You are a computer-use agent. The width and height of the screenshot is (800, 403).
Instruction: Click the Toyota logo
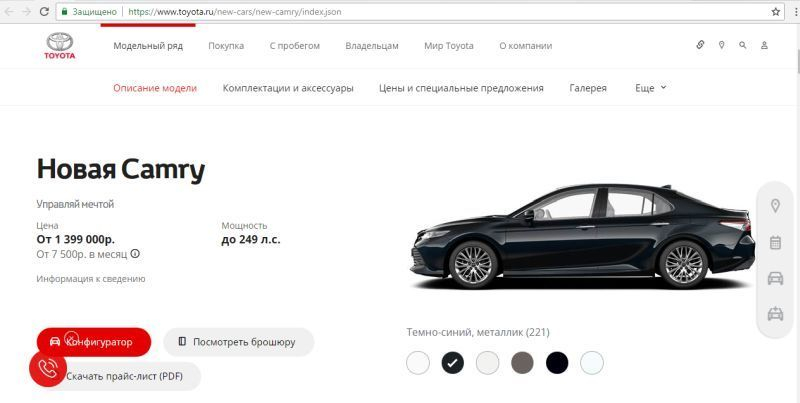[x=60, y=46]
